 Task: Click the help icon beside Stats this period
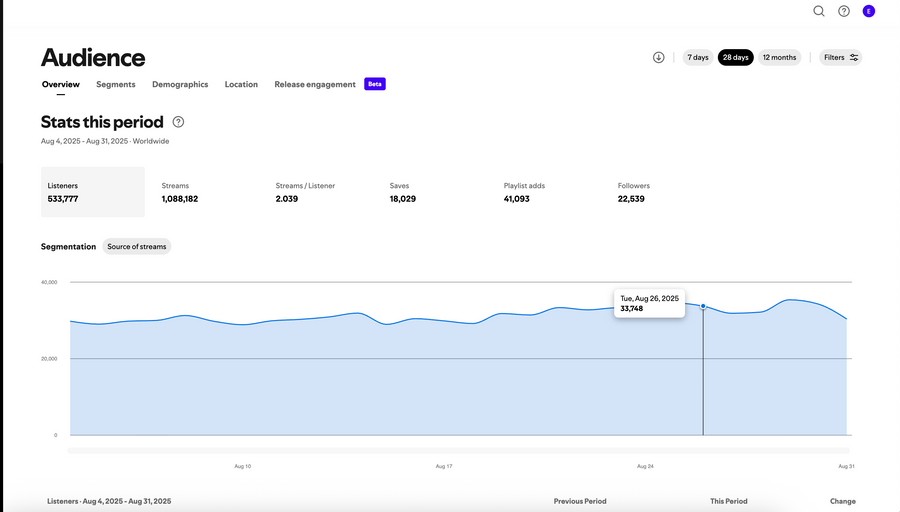pos(178,122)
